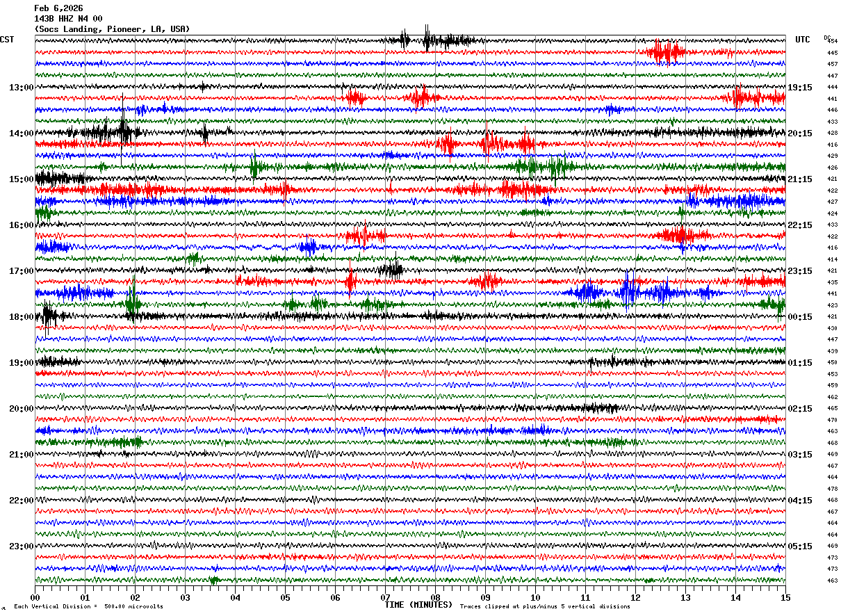The width and height of the screenshot is (841, 616).
Task: Click the minute tick label '11'
Action: click(585, 597)
